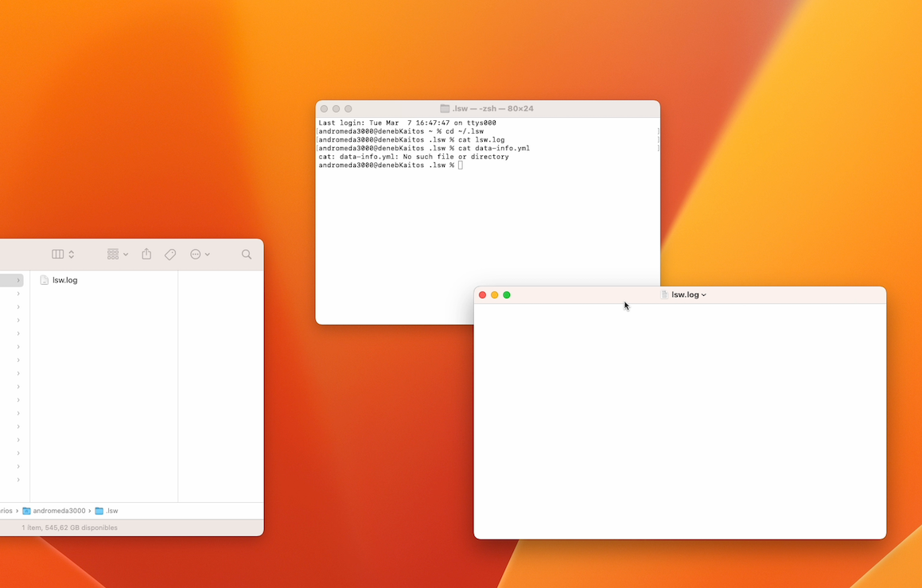Screen dimensions: 922x588
Task: Minimize the Terminal window using middle gray button
Action: pyautogui.click(x=337, y=109)
